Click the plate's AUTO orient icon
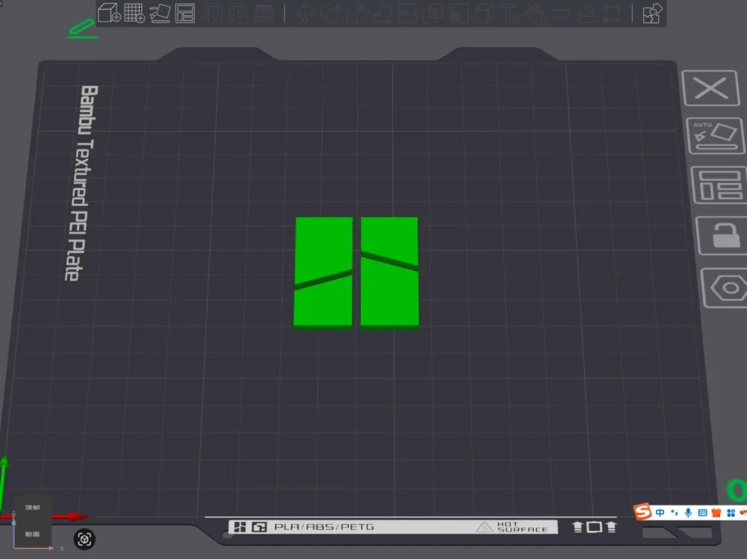Screen dimensions: 747x560 pyautogui.click(x=716, y=136)
